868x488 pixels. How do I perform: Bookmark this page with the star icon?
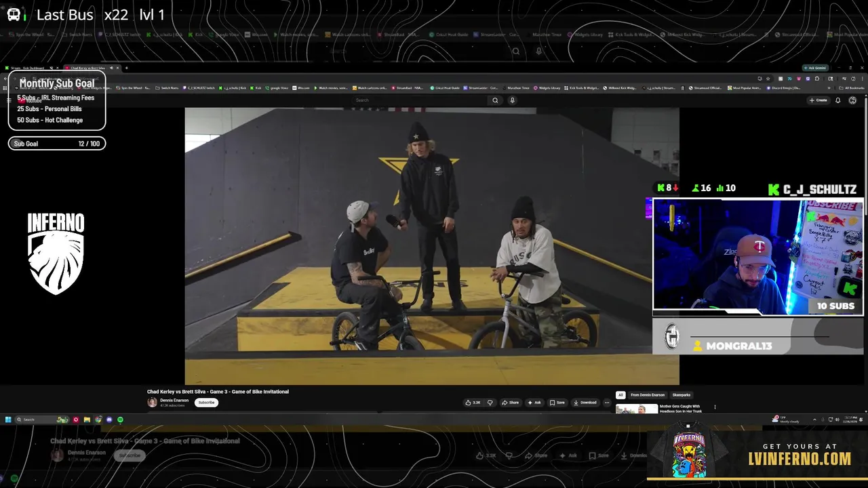(768, 79)
